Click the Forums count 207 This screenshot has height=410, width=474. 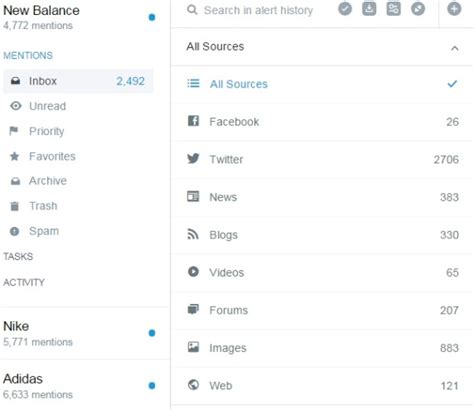(449, 310)
